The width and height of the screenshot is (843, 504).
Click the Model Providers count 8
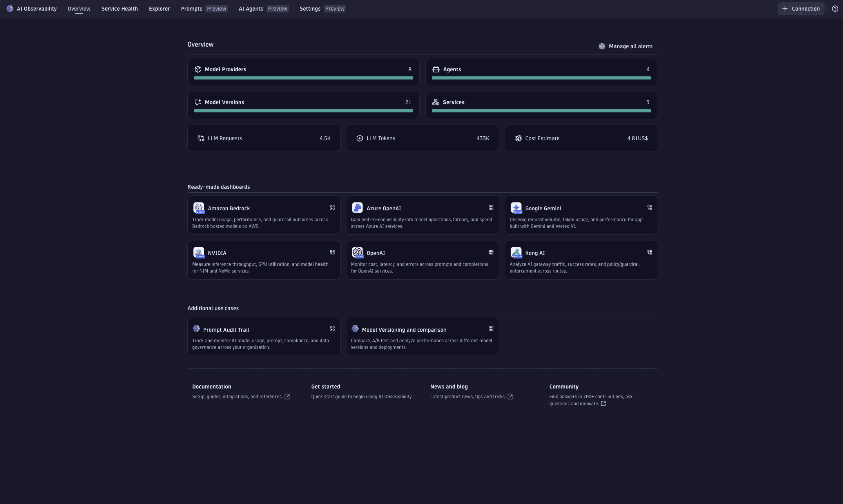[x=410, y=69]
